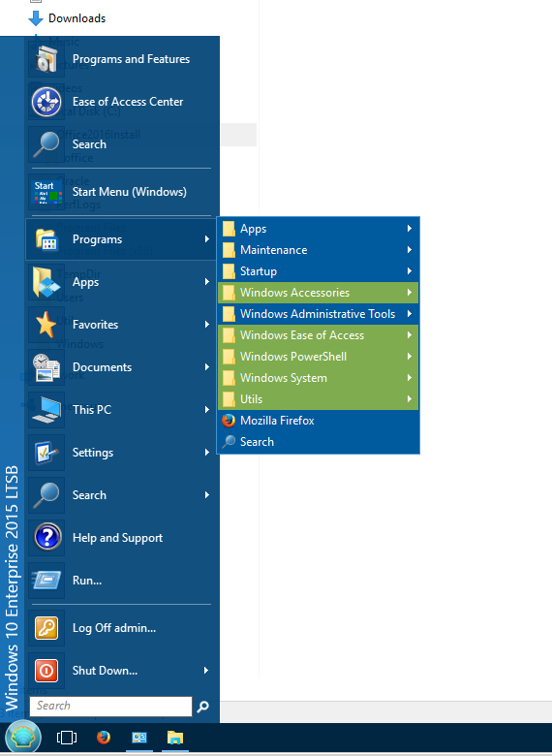
Task: Select Search entry in Programs submenu
Action: (319, 442)
